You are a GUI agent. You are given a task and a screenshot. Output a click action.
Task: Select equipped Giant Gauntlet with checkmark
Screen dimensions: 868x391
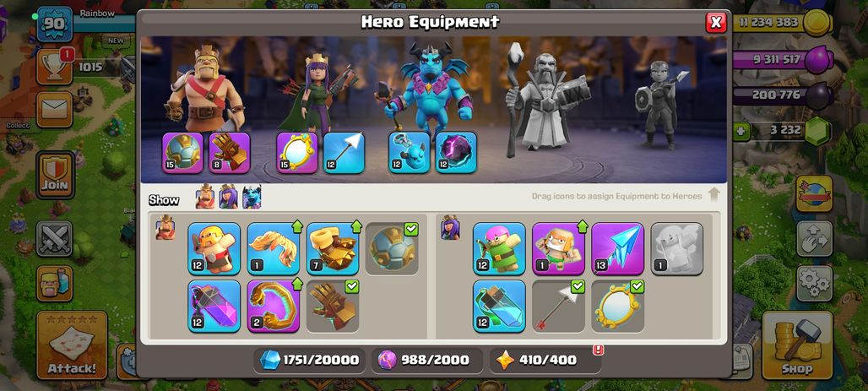333,307
